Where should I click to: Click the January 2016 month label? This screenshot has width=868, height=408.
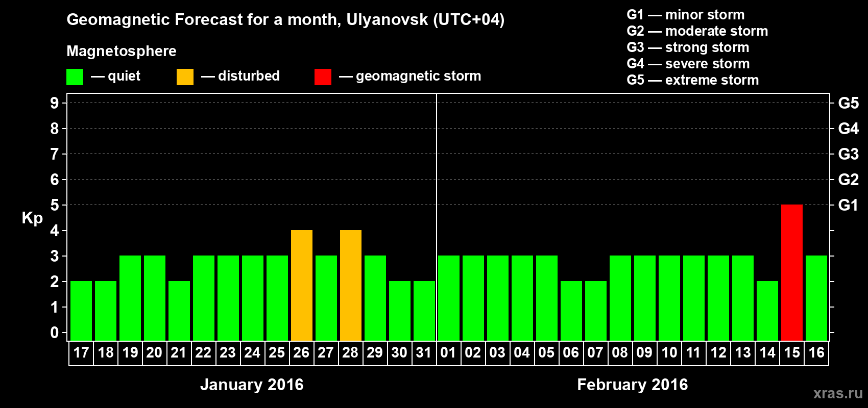252,385
